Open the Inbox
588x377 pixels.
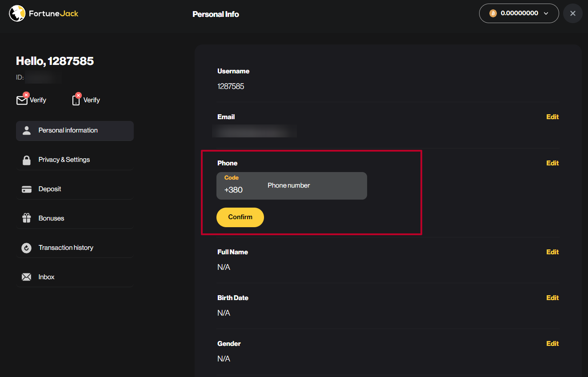point(75,277)
